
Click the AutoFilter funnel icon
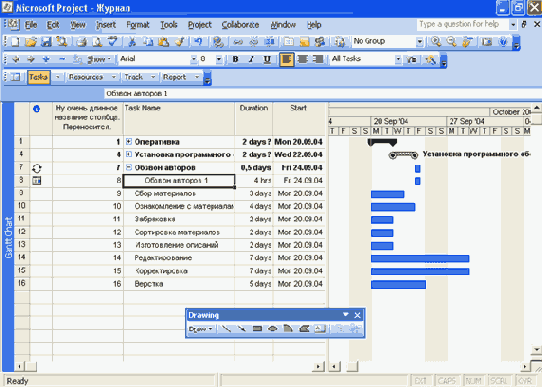click(x=411, y=59)
